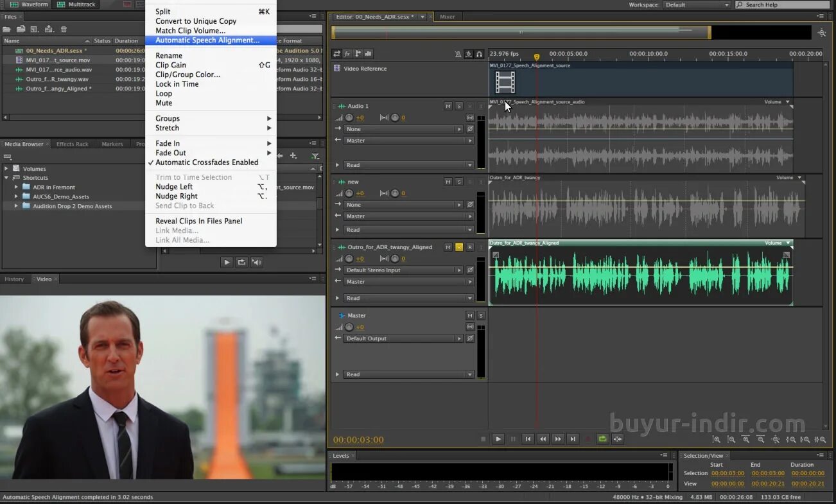The image size is (836, 504).
Task: Click zoom in amplitude magnifier icon
Action: (717, 440)
